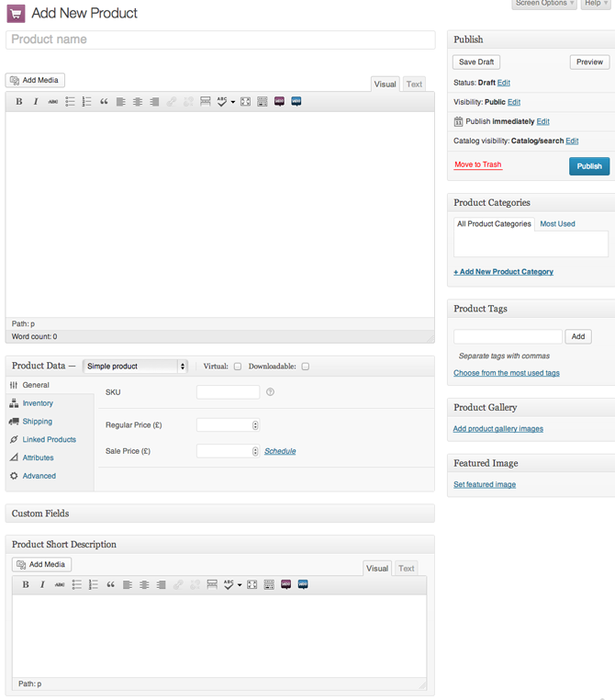Open Linked Products data tab

click(50, 440)
